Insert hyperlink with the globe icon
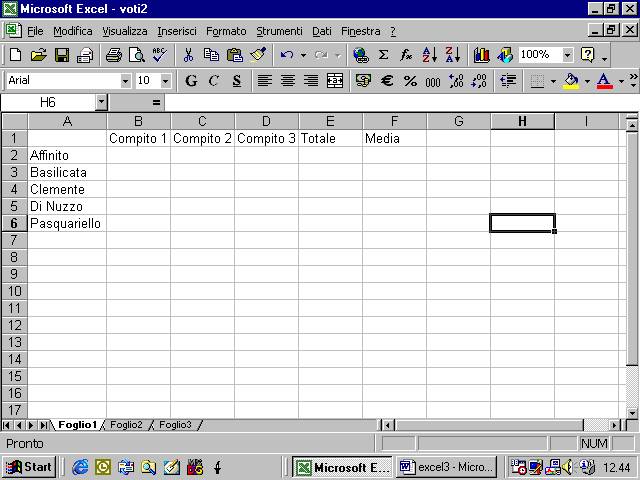The image size is (640, 480). (x=361, y=55)
